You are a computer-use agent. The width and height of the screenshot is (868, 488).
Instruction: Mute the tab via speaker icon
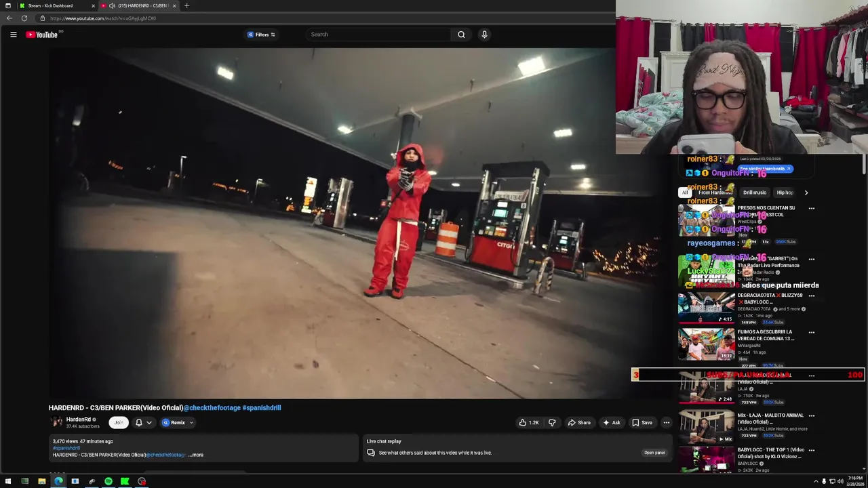coord(112,5)
